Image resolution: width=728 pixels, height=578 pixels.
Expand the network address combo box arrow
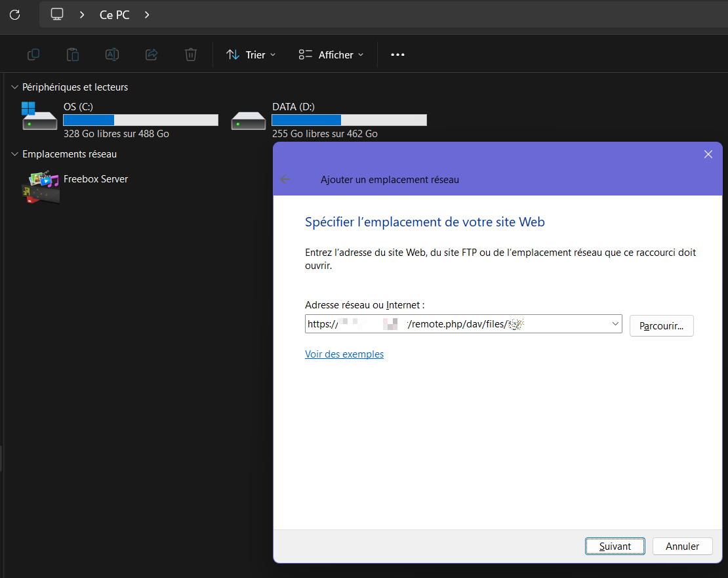point(615,323)
